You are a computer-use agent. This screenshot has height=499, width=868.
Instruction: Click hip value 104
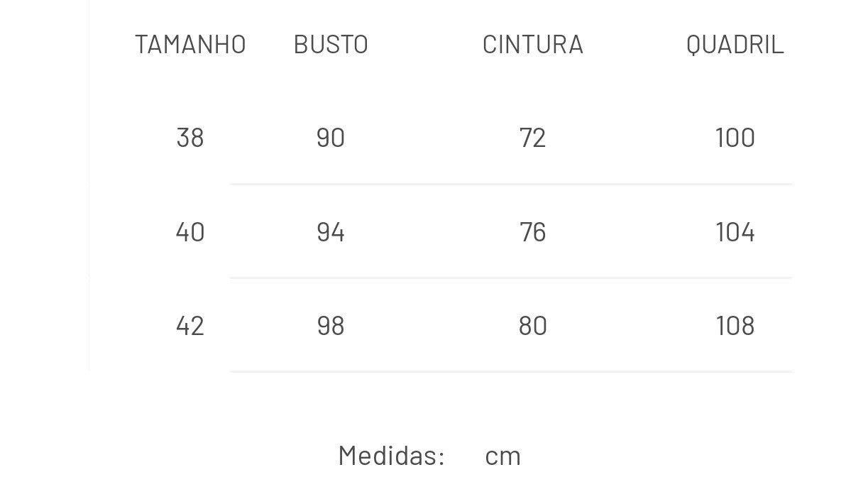click(735, 232)
